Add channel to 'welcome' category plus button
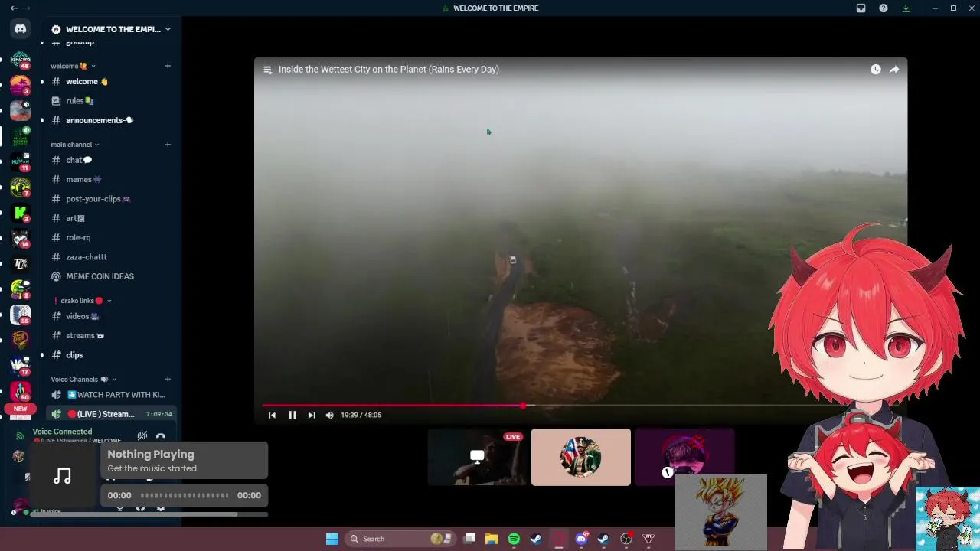 168,66
